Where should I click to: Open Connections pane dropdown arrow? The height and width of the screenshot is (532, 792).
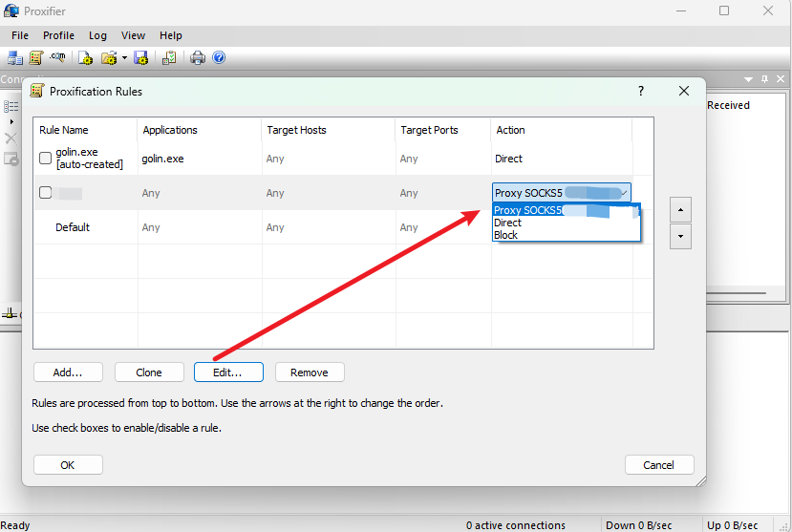pyautogui.click(x=749, y=79)
